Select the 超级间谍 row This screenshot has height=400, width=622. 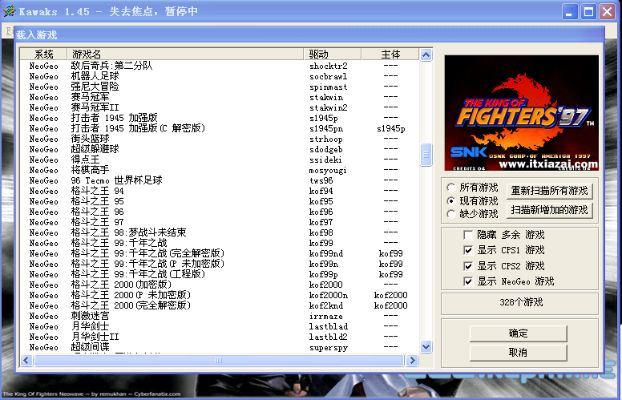tap(219, 347)
